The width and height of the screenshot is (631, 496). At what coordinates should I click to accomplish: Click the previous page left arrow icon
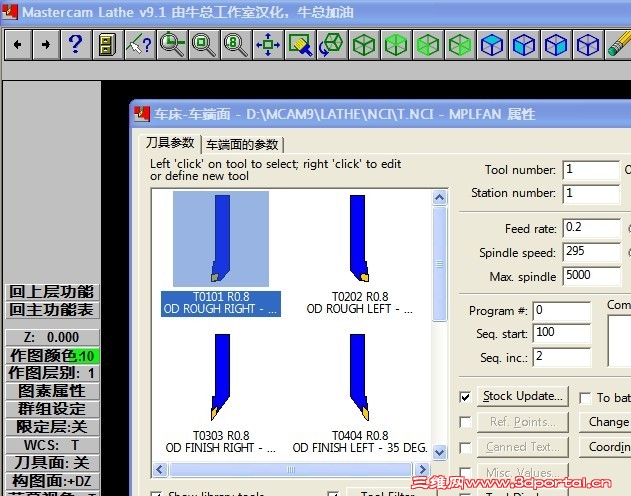[18, 44]
